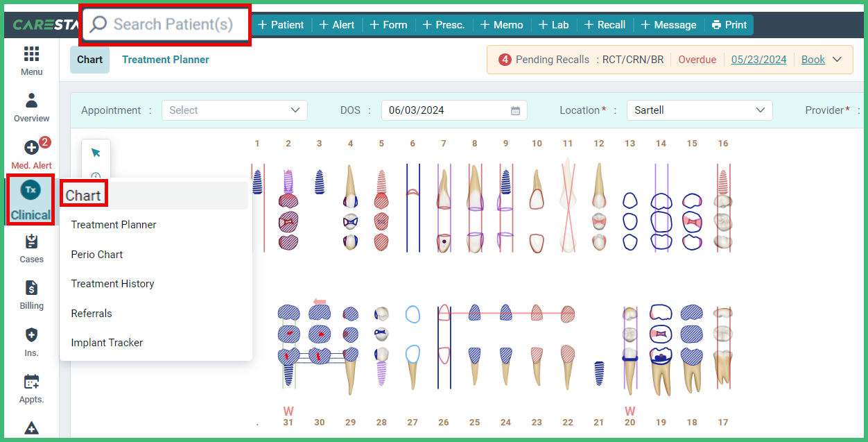This screenshot has height=442, width=868.
Task: Click inside the Search Patient(s) field
Action: pyautogui.click(x=165, y=24)
